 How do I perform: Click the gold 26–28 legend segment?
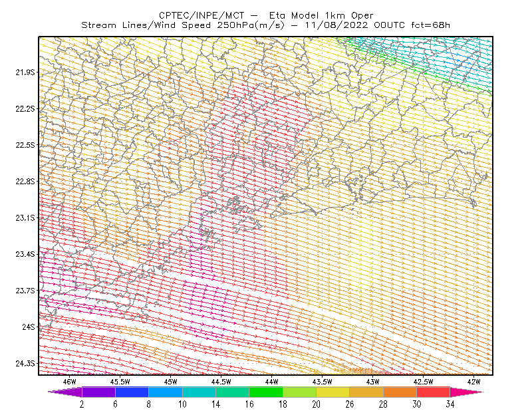point(366,392)
